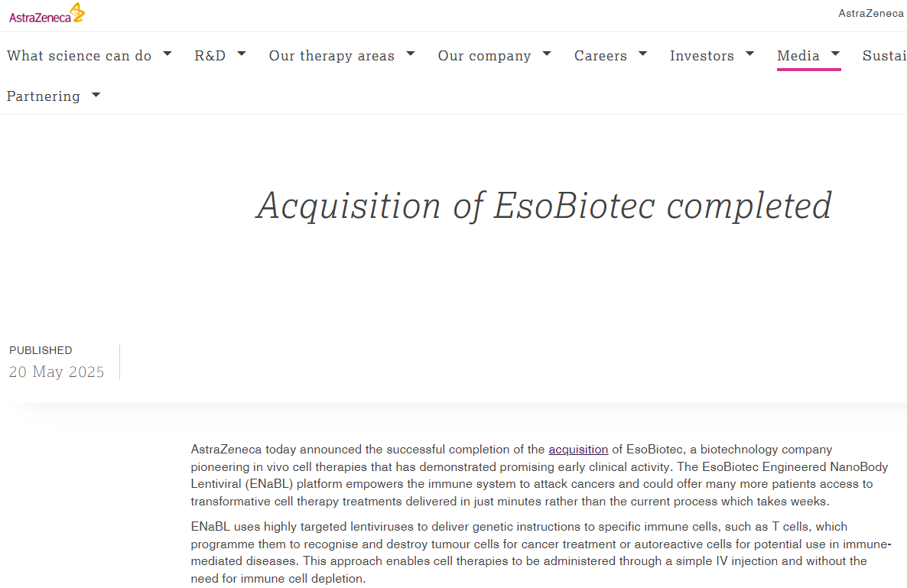907x588 pixels.
Task: Go to the Our company menu
Action: pyautogui.click(x=484, y=56)
